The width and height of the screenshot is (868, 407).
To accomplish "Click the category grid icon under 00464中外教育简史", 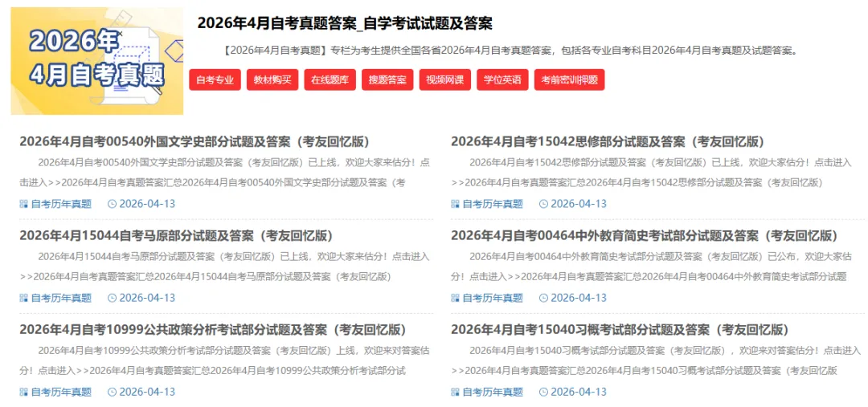I will 455,298.
